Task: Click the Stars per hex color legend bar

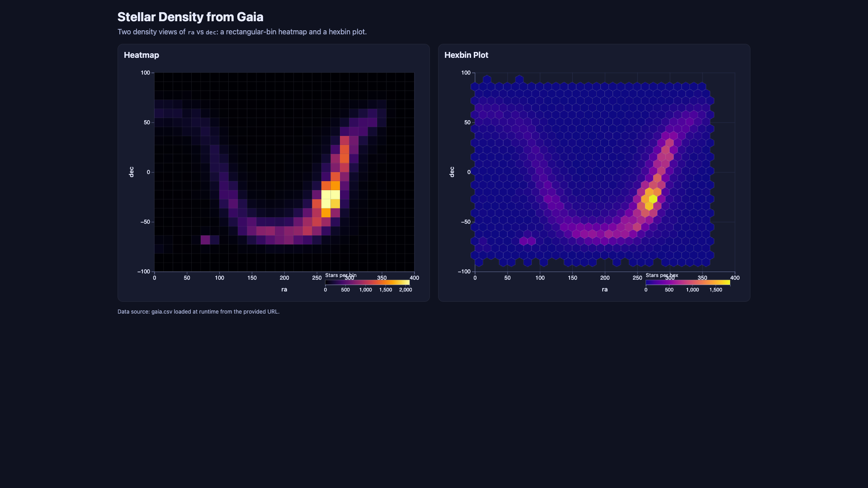Action: [688, 282]
